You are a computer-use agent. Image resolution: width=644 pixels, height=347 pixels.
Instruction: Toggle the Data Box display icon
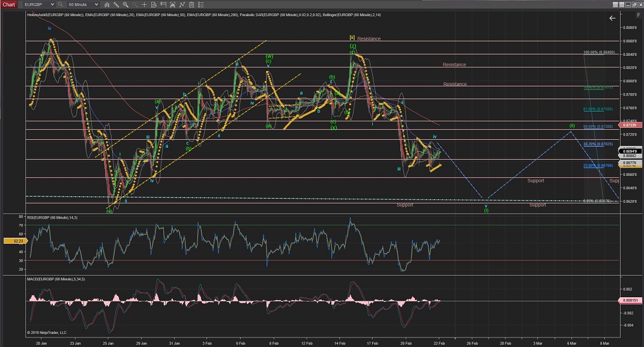154,5
